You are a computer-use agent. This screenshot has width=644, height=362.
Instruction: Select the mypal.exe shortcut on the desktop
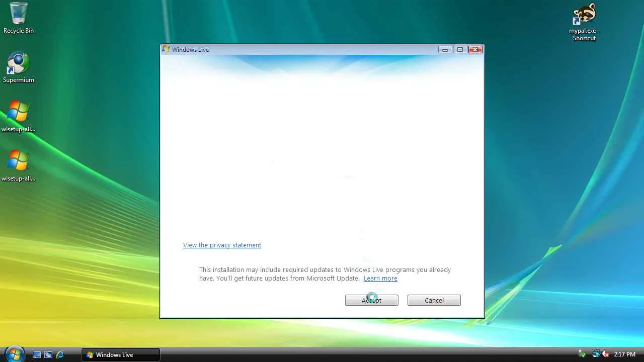(x=584, y=22)
